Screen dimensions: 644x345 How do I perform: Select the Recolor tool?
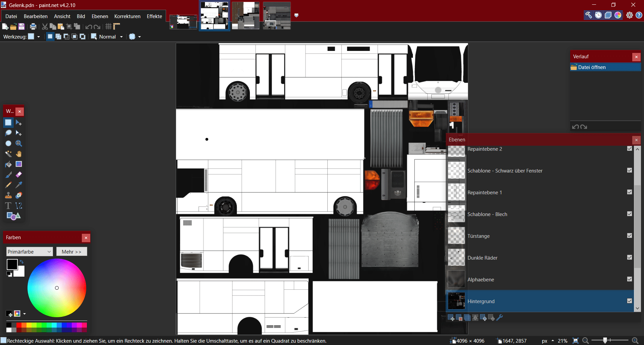[19, 195]
